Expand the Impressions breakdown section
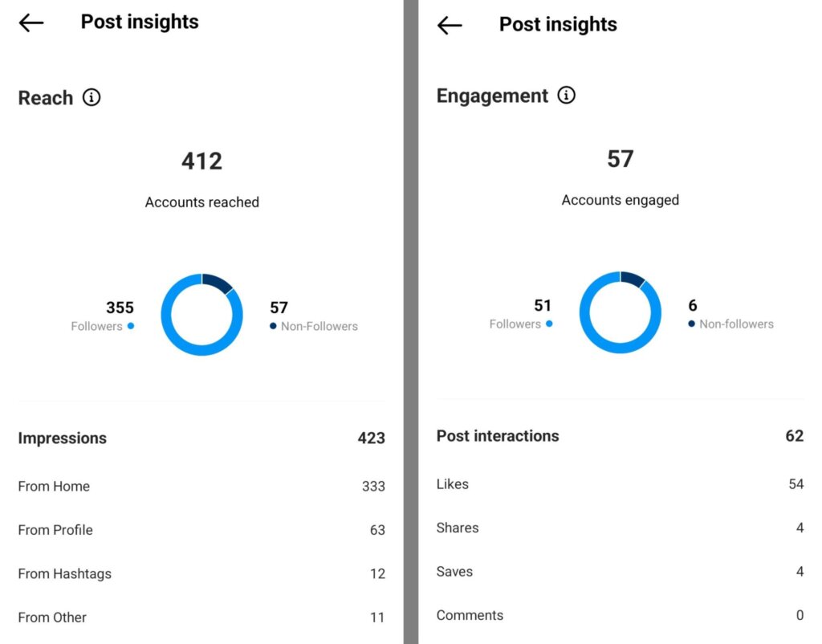The width and height of the screenshot is (822, 644). (x=62, y=438)
